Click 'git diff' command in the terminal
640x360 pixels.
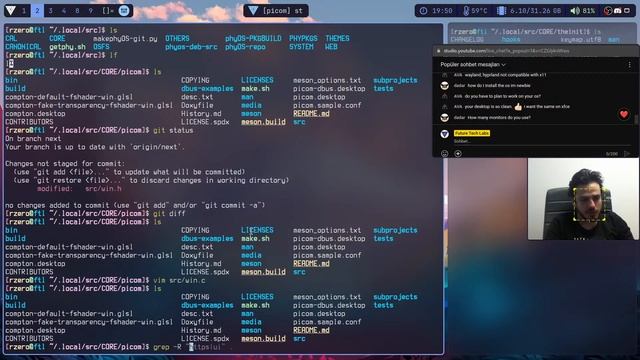[169, 214]
